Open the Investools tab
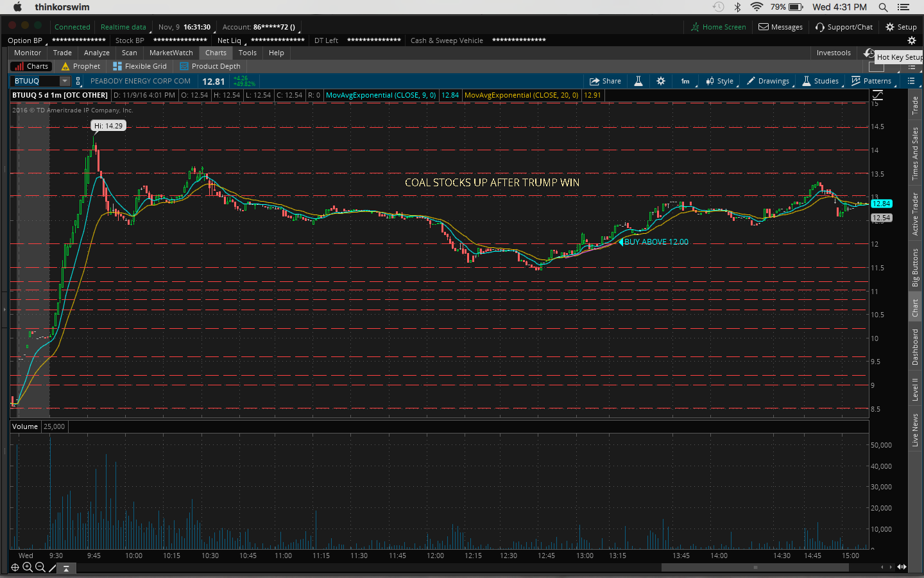The image size is (924, 578). 834,53
